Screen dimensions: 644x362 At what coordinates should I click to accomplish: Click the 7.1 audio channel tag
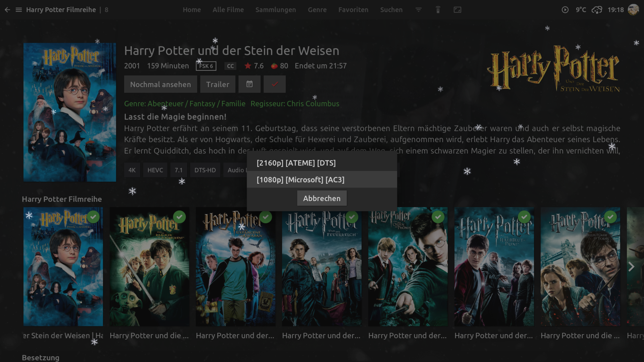178,170
